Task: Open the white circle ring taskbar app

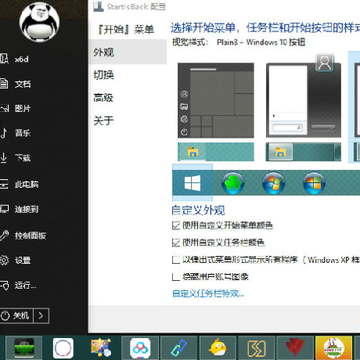Action: click(63, 348)
